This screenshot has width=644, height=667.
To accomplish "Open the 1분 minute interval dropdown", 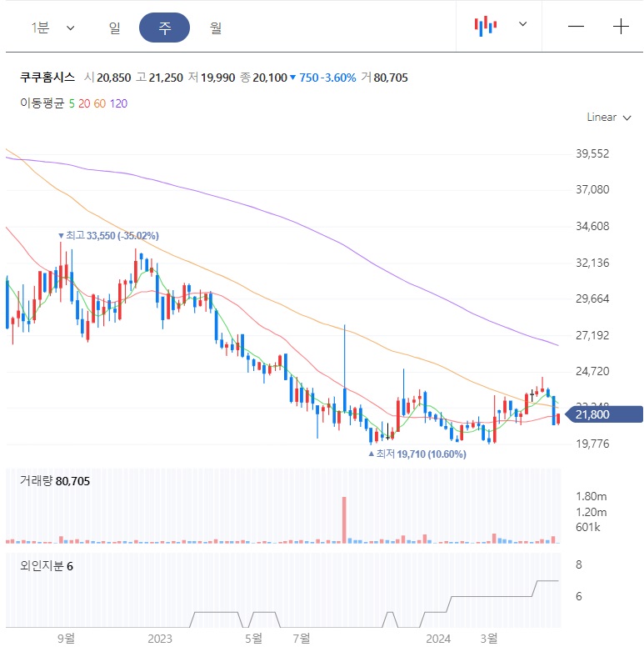I will coord(52,28).
